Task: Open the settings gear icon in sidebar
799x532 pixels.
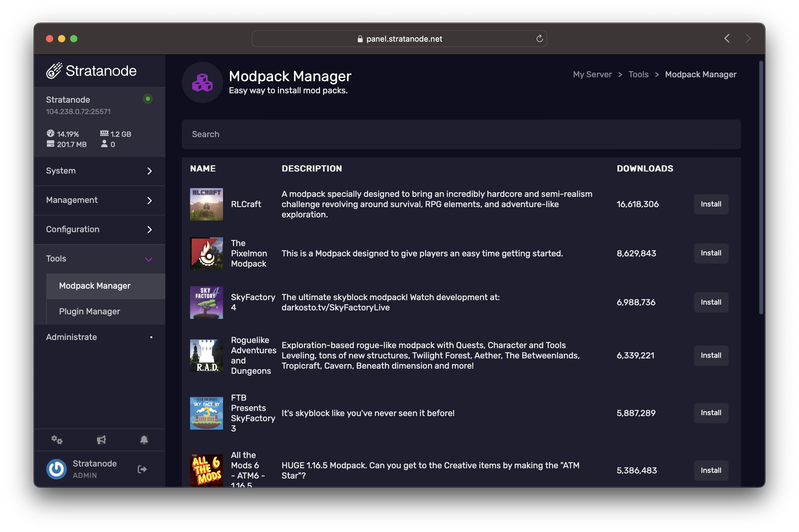Action: pos(57,440)
